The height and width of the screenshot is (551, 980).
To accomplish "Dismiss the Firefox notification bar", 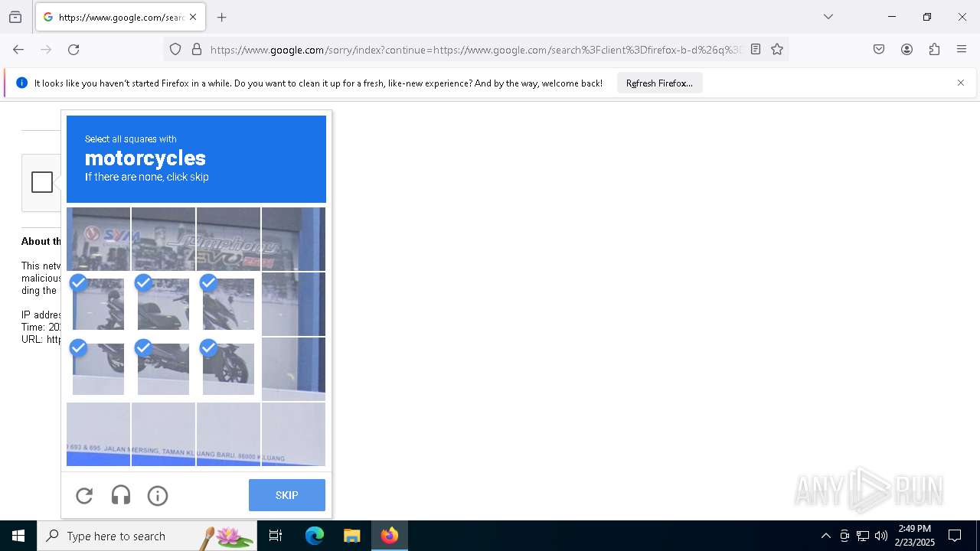I will pyautogui.click(x=961, y=83).
